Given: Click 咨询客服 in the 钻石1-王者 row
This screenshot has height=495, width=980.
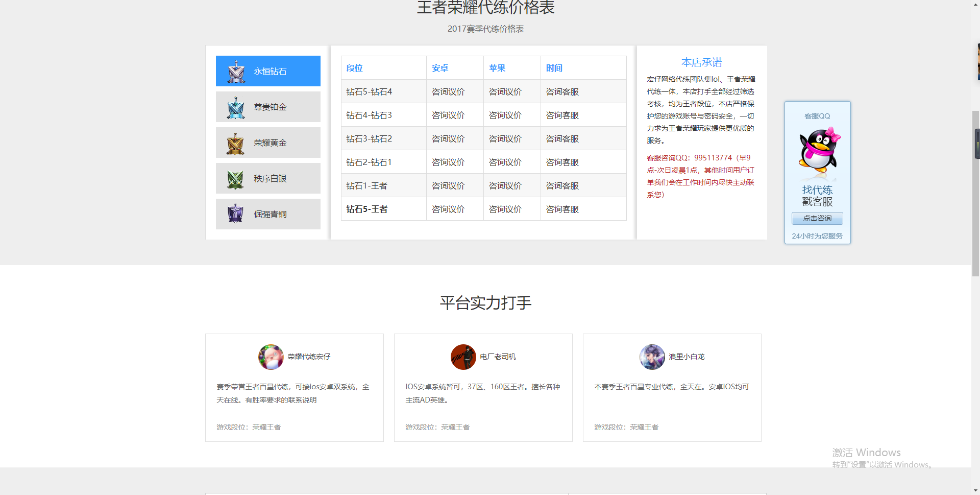Looking at the screenshot, I should 562,186.
